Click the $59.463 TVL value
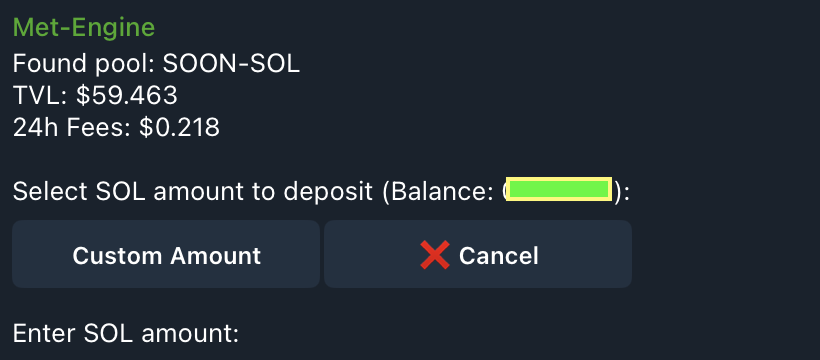Viewport: 820px width, 360px height. pos(127,96)
